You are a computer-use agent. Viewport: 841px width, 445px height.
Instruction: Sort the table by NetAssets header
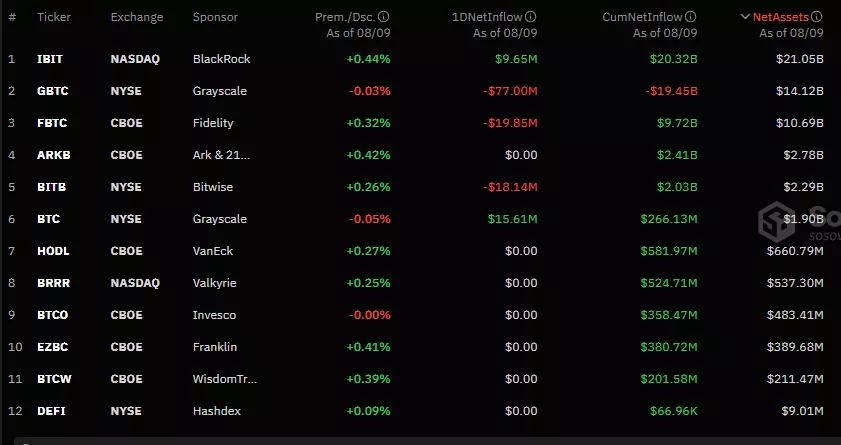point(780,17)
